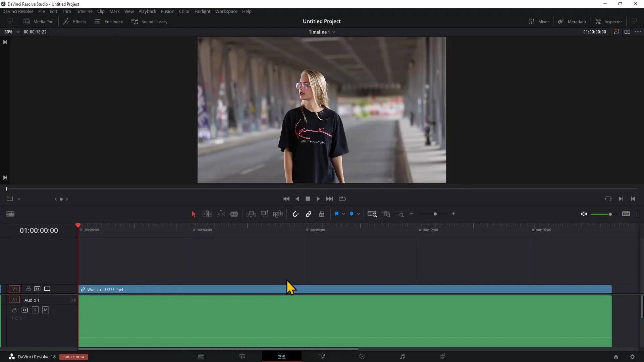The width and height of the screenshot is (644, 362).
Task: Switch to dual viewer mode icon
Action: [627, 32]
